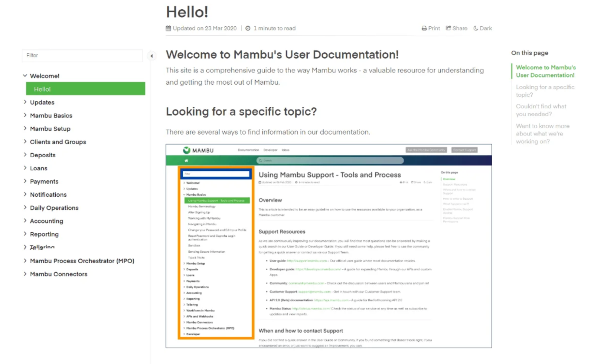Expand the Clients and Groups chevron
This screenshot has width=594, height=364.
click(25, 142)
